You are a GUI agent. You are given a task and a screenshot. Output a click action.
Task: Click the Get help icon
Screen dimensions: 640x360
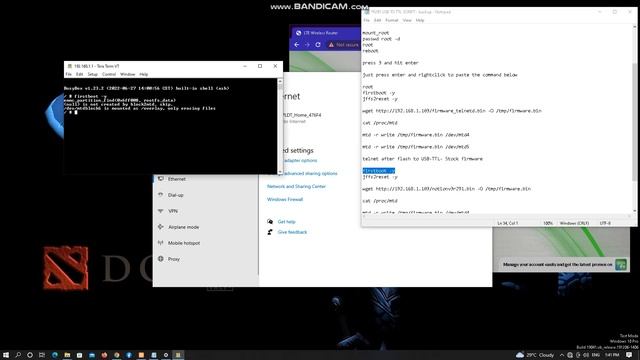pos(270,222)
